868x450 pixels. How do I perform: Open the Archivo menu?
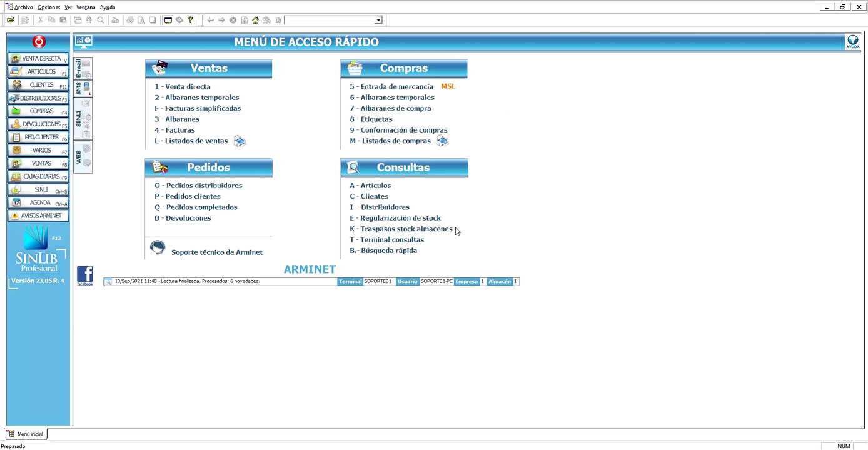tap(23, 7)
